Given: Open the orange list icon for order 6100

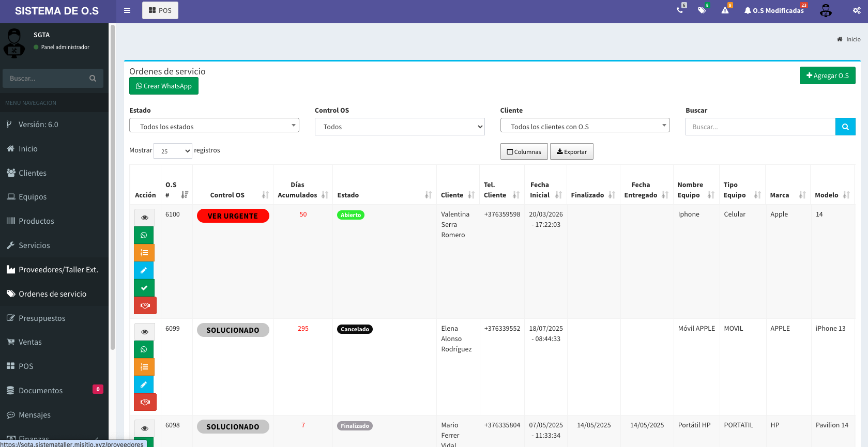Looking at the screenshot, I should pyautogui.click(x=144, y=253).
